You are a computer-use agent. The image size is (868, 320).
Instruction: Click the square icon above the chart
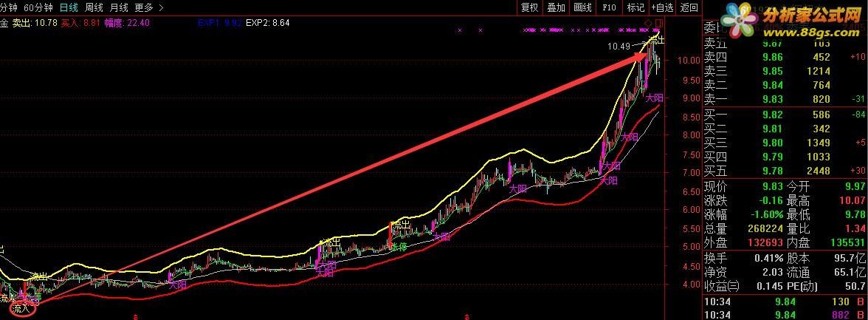[658, 22]
